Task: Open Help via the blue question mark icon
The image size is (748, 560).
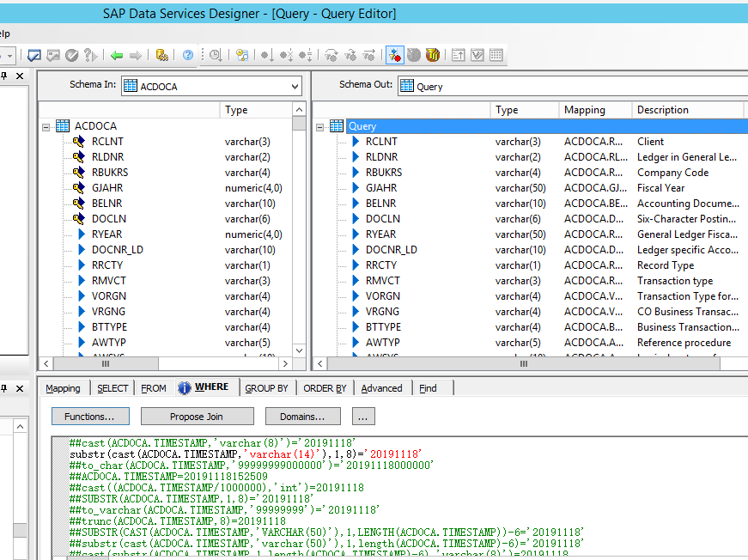Action: 190,55
